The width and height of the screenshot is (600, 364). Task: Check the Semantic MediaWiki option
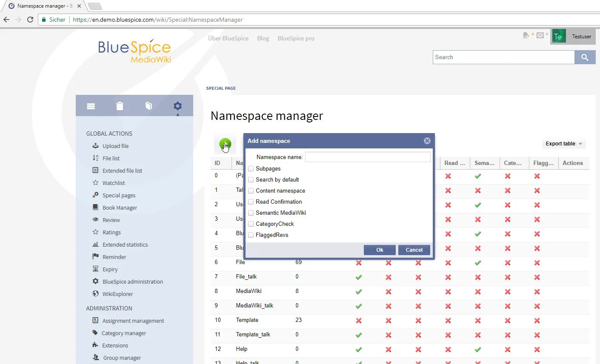point(251,213)
